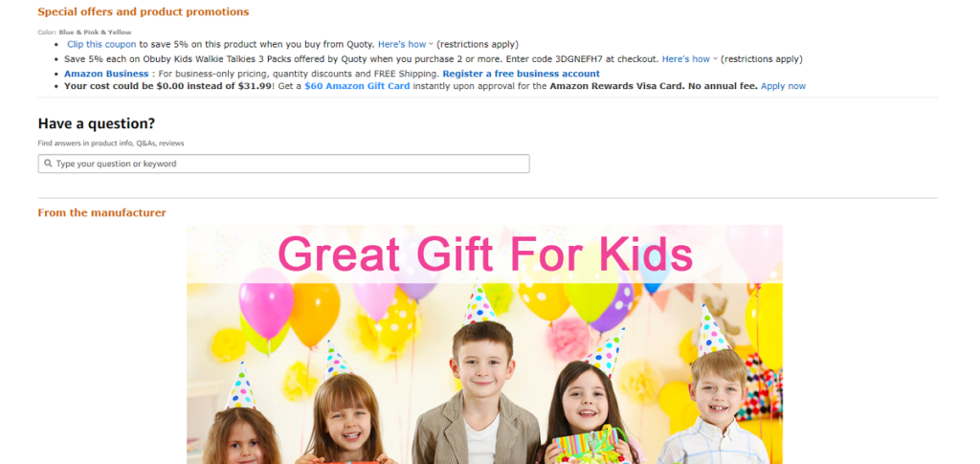980x464 pixels.
Task: Click the magnifier icon in question search box
Action: click(x=48, y=164)
